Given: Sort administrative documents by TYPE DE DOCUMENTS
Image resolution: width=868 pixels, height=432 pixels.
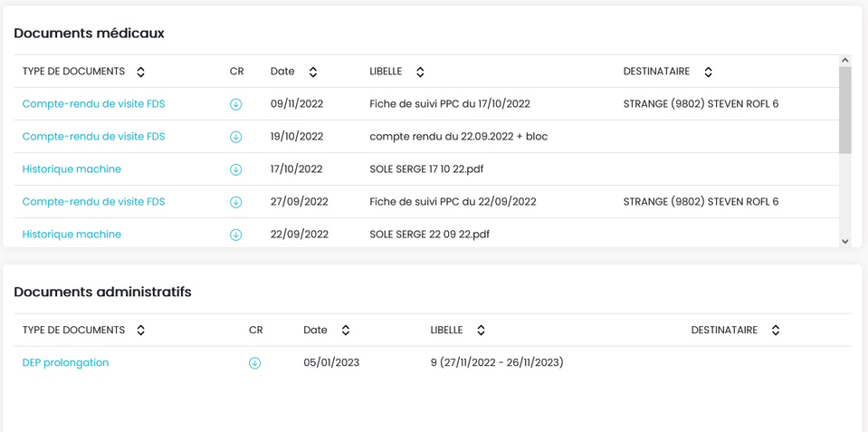Looking at the screenshot, I should pos(140,331).
